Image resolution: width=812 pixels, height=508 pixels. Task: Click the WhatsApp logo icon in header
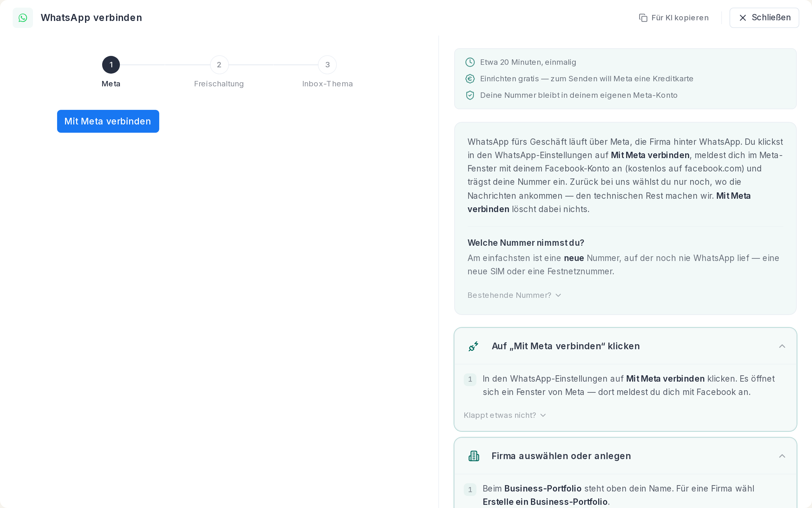(23, 18)
